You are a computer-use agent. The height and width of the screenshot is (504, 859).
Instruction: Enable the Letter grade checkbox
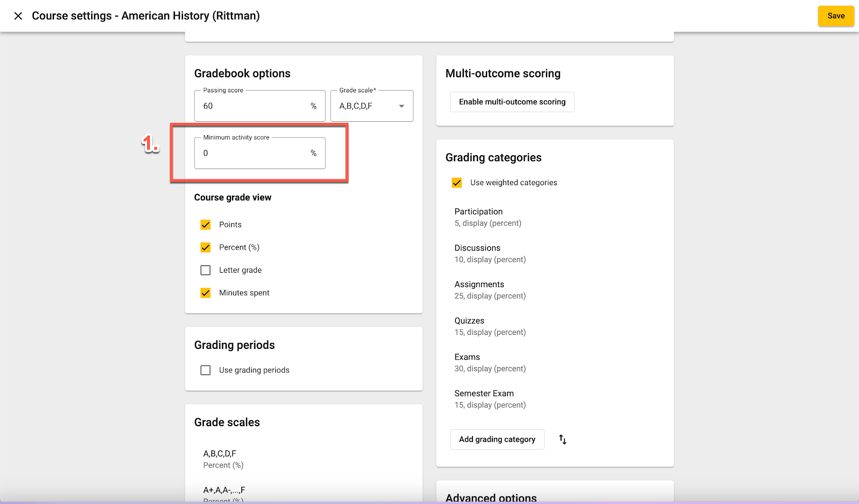tap(206, 270)
